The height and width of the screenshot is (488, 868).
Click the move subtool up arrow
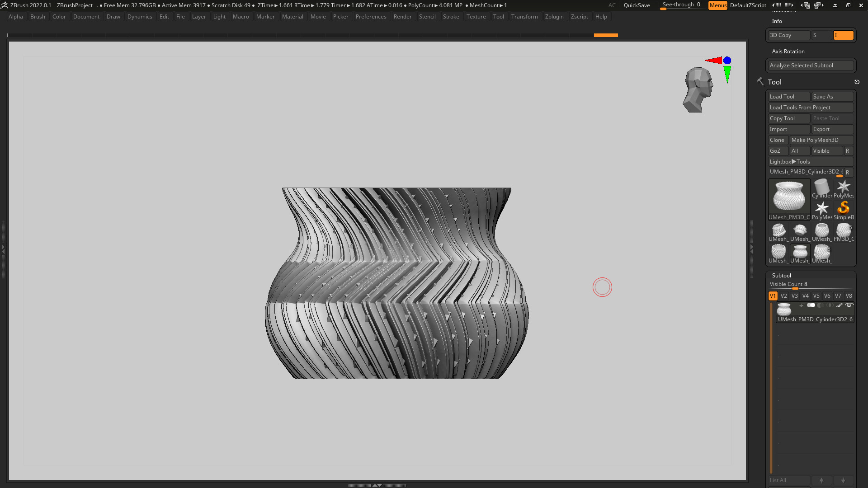click(x=821, y=480)
